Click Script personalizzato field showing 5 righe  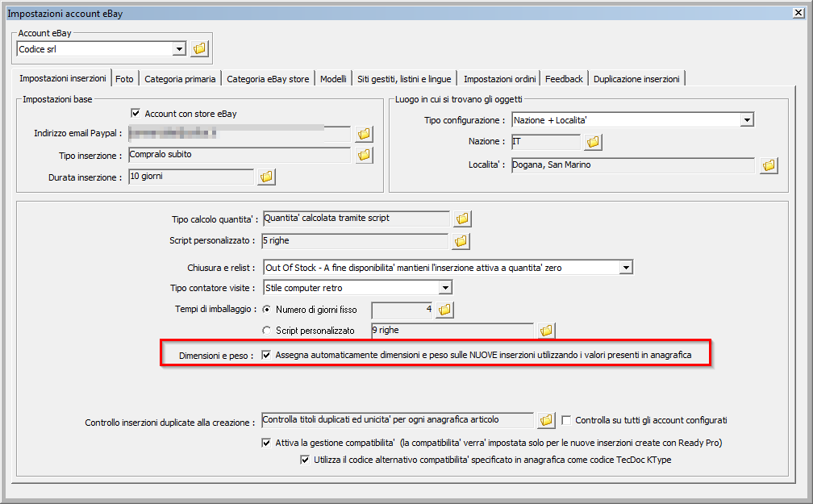tap(355, 240)
